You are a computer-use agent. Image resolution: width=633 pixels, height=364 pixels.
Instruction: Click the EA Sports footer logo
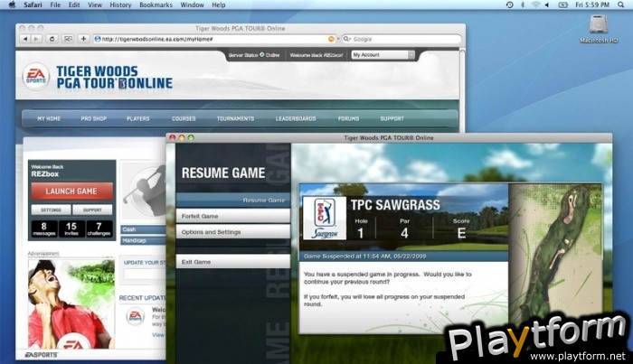click(x=42, y=355)
